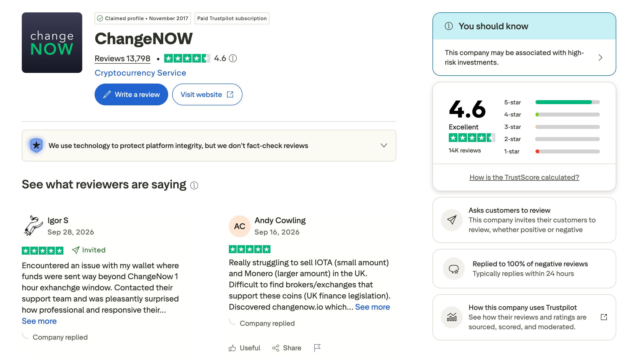
Task: Click the AC avatar of Andy Cowling
Action: pos(240,226)
